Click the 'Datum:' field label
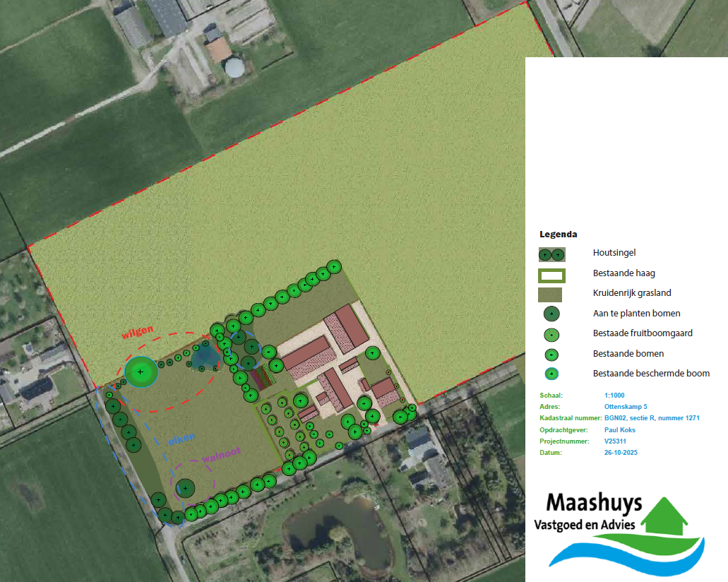The width and height of the screenshot is (728, 582). click(x=551, y=453)
